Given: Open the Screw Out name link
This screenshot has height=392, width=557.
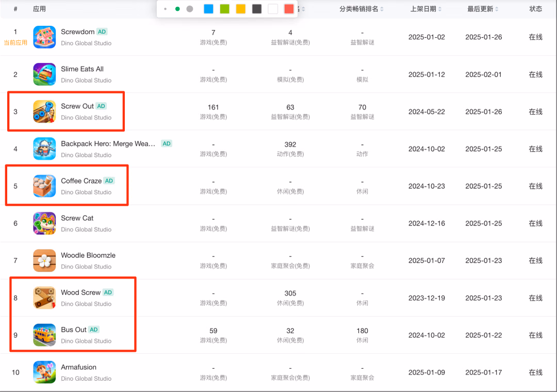Looking at the screenshot, I should click(x=77, y=106).
